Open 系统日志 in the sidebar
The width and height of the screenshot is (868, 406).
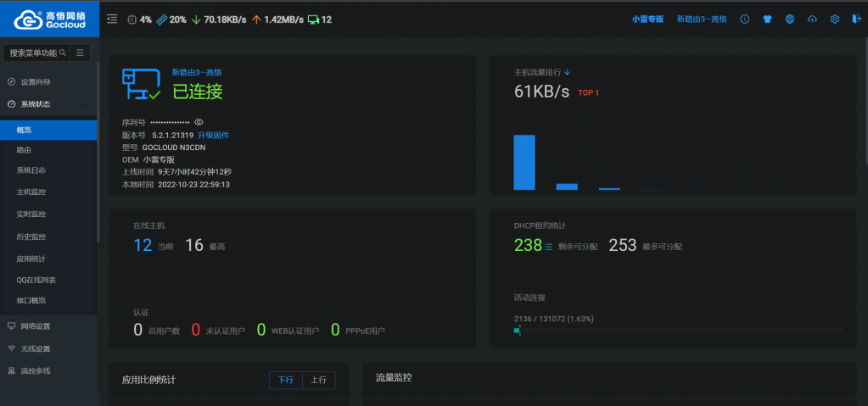[31, 170]
